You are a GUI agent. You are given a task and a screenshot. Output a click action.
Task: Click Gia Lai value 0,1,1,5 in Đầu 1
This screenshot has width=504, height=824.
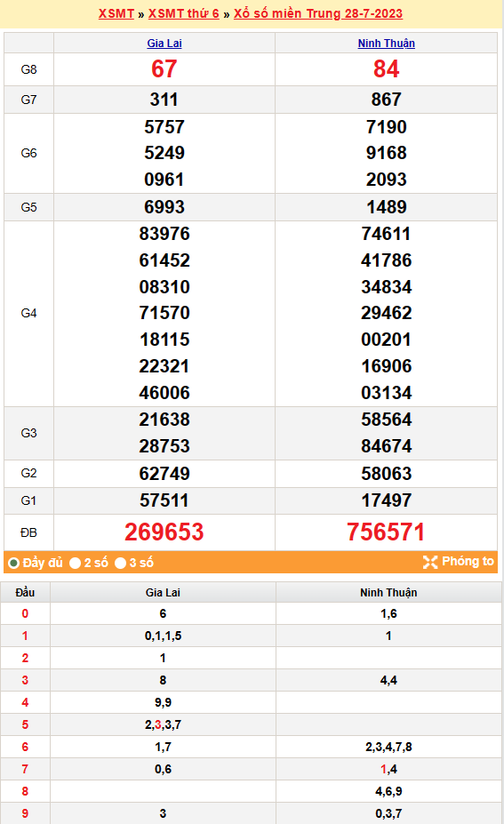tap(163, 636)
